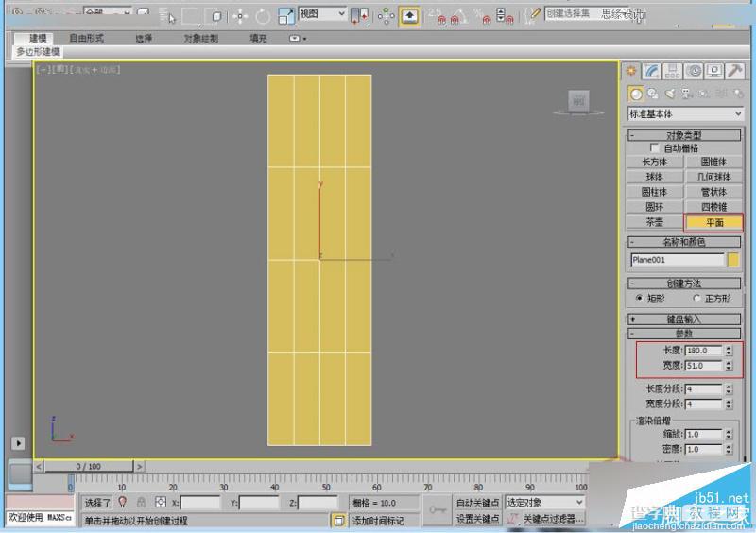
Task: Open the 选定对象 key filter dropdown
Action: [x=544, y=503]
